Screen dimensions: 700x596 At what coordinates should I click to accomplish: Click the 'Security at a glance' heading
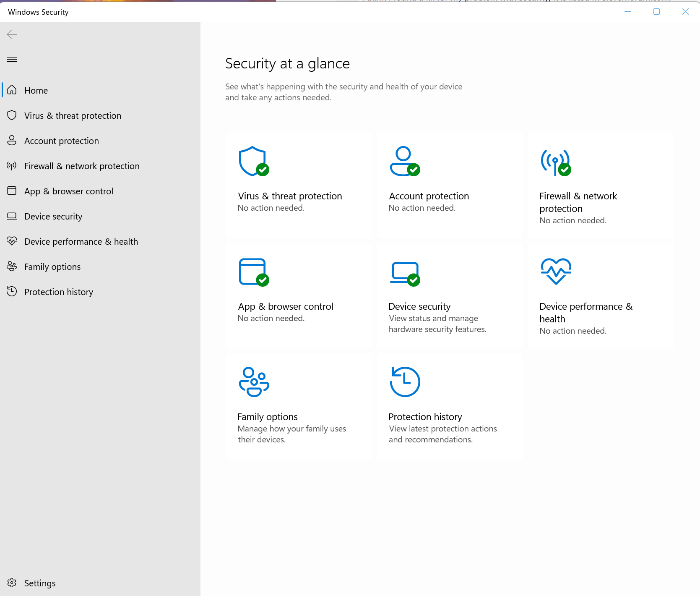click(x=287, y=63)
